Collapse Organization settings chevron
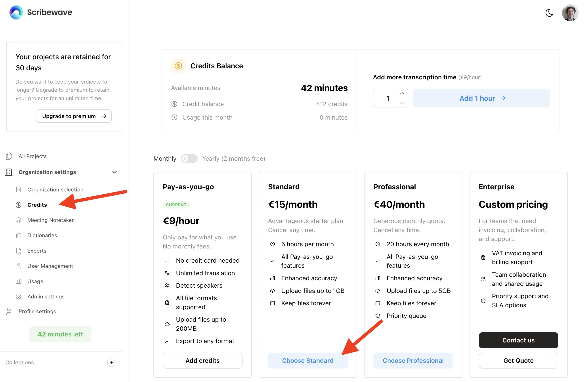Screen dimensions: 588x382 pyautogui.click(x=114, y=172)
